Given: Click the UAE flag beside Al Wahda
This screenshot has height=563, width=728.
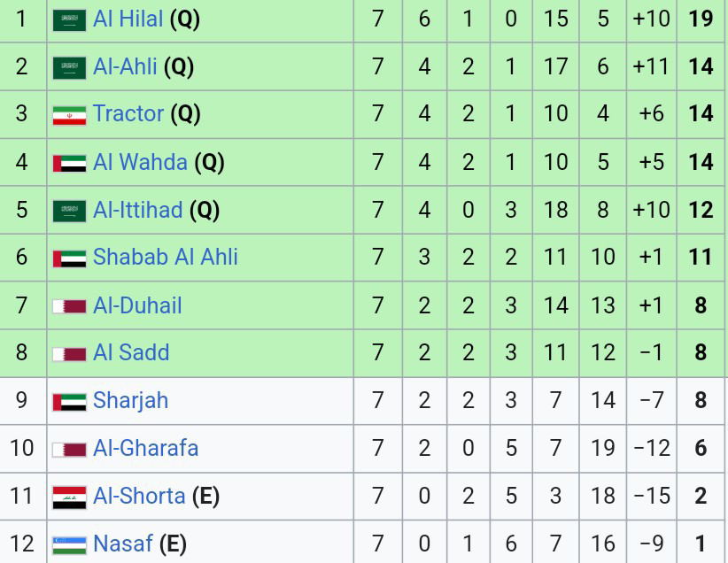Looking at the screenshot, I should pyautogui.click(x=69, y=163).
